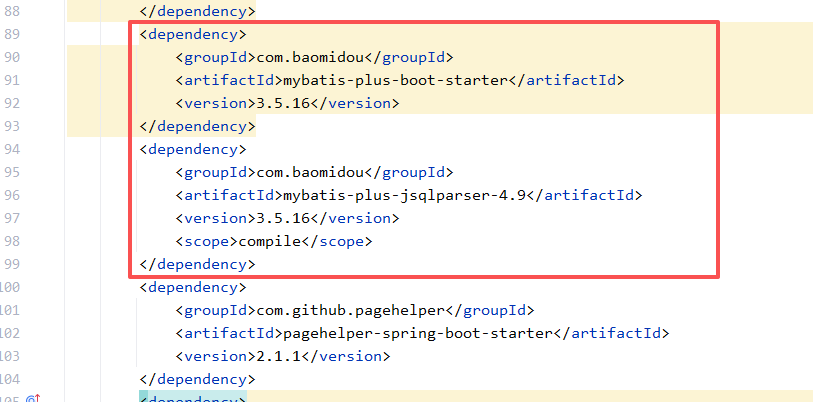Place cursor in com.baomidou on line 95
813x402 pixels.
pyautogui.click(x=310, y=172)
